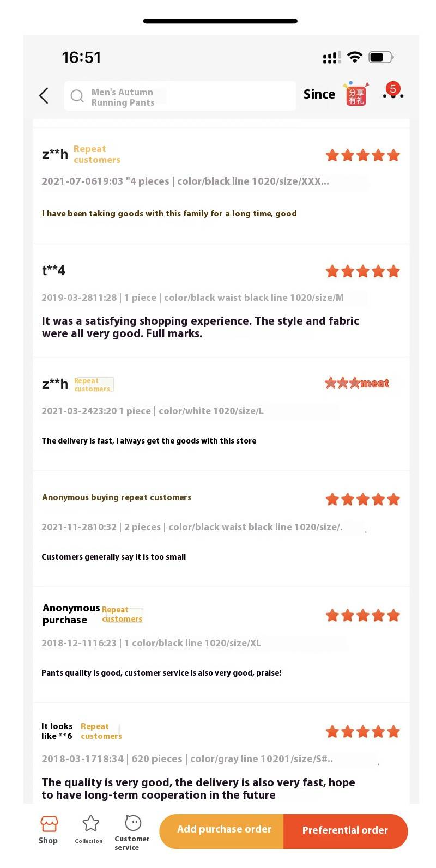Tap the Since label in header

319,94
